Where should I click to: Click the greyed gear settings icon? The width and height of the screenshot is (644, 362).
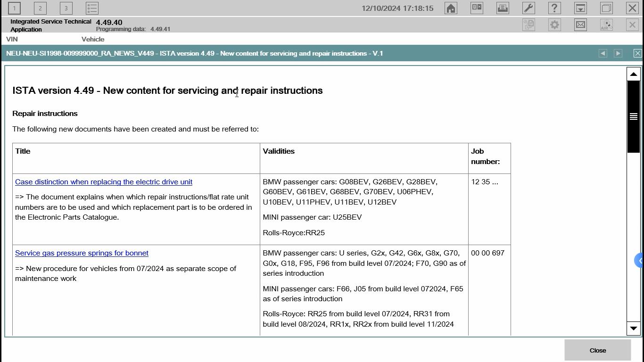click(554, 25)
